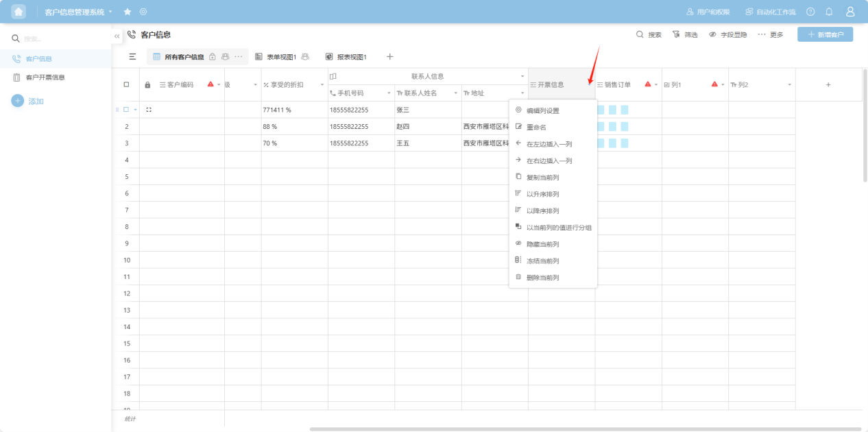Select 隐藏当前列 in context menu
The width and height of the screenshot is (868, 432).
[542, 244]
